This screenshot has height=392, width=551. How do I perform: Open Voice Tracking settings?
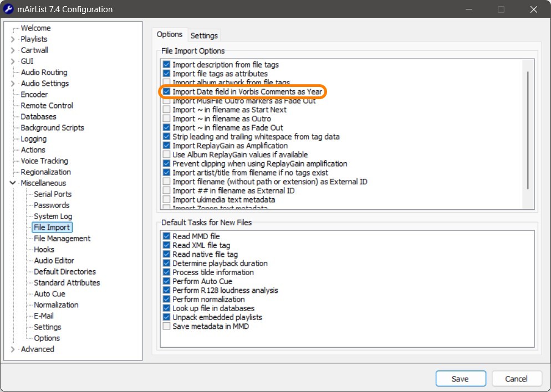click(44, 161)
